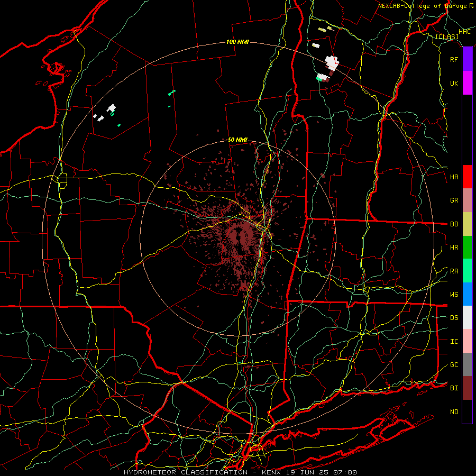The height and width of the screenshot is (476, 476).
Task: Click the BI brown legend swatch
Action: tap(467, 388)
